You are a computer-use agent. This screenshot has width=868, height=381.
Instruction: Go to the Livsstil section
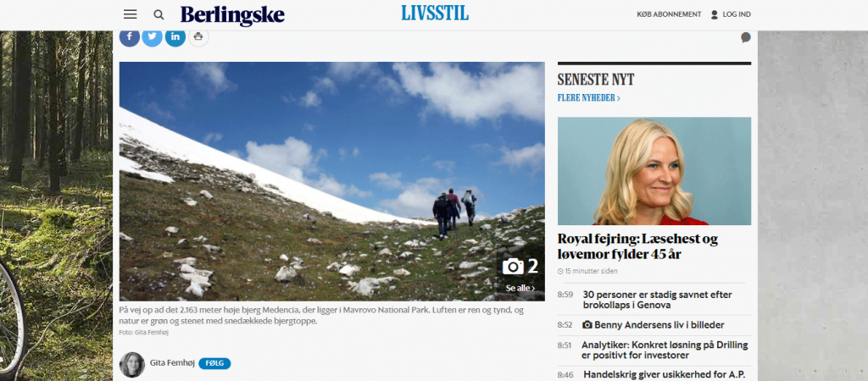(435, 14)
